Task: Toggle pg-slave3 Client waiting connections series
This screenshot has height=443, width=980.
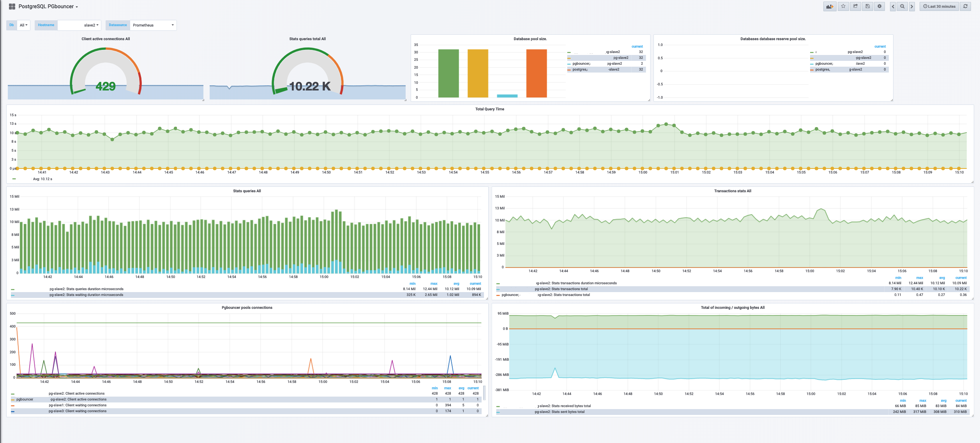Action: pyautogui.click(x=77, y=411)
